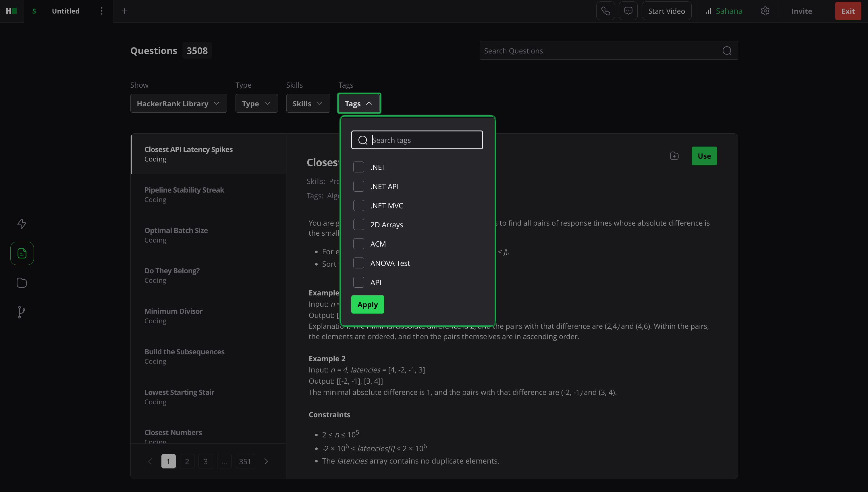The height and width of the screenshot is (492, 868).
Task: Open the Type filter dropdown
Action: coord(256,103)
